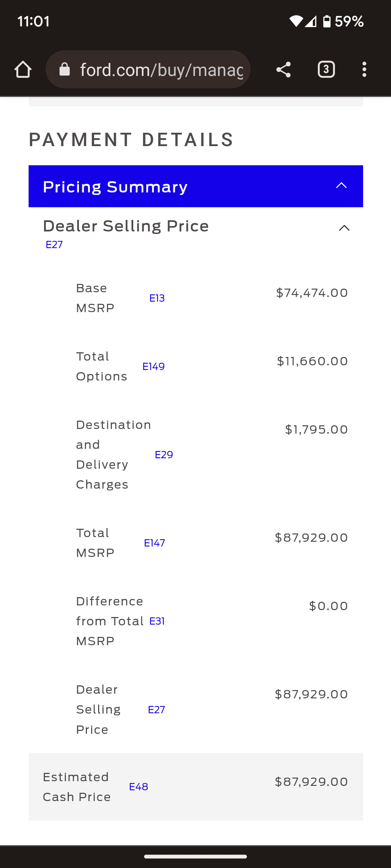Tap the ford.com address bar
391x868 pixels.
point(161,69)
